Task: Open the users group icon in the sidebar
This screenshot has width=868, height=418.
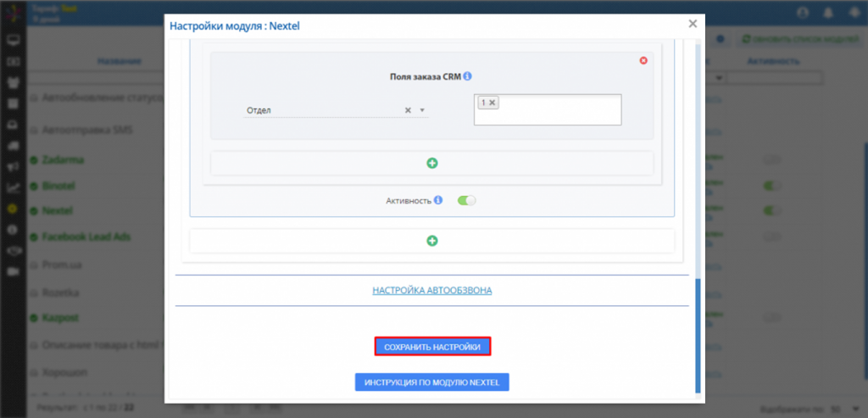Action: click(14, 82)
